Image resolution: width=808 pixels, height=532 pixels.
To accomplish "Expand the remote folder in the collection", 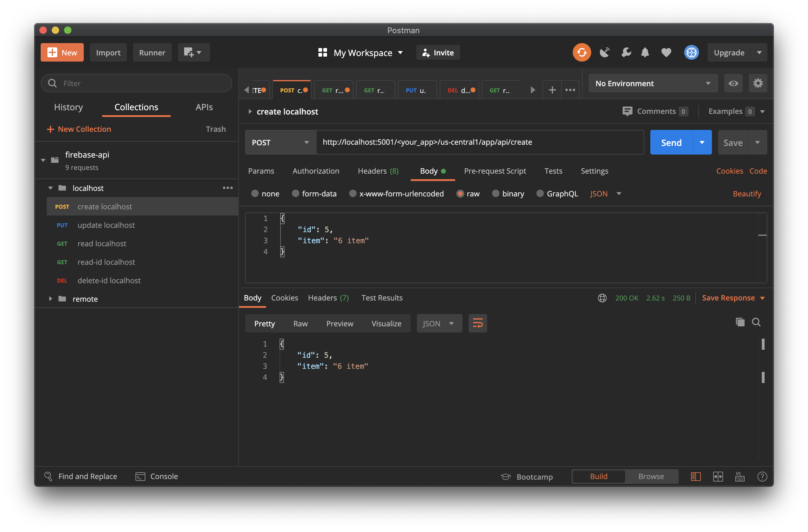I will coord(50,299).
